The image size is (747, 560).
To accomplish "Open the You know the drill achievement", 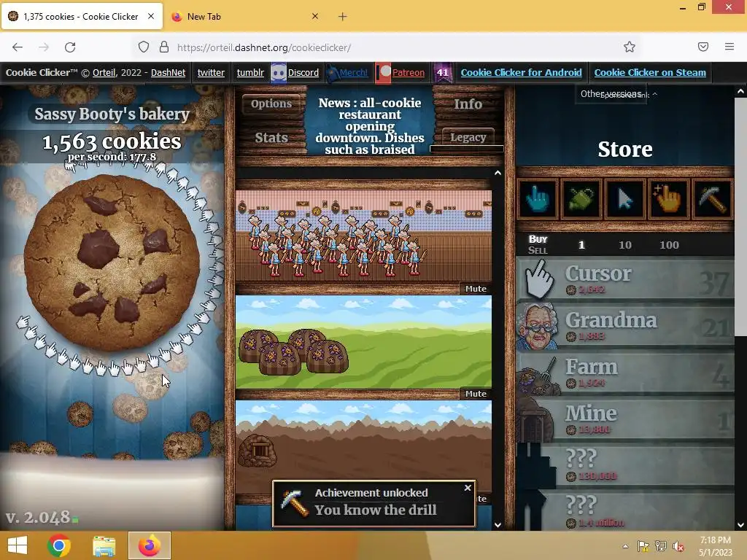I will [376, 510].
